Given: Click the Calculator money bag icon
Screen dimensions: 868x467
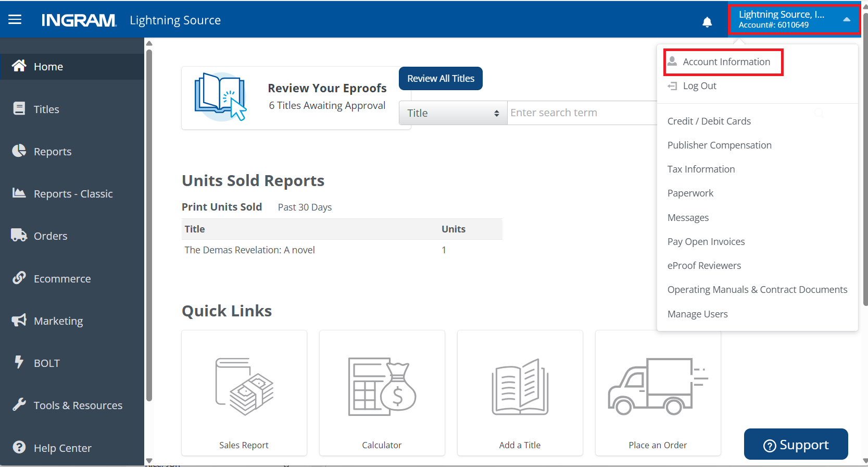Looking at the screenshot, I should tap(382, 386).
